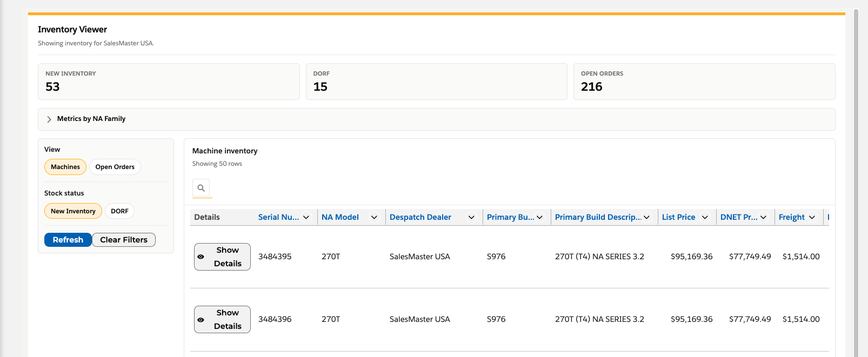Image resolution: width=868 pixels, height=357 pixels.
Task: Open the machine inventory search icon
Action: [x=201, y=188]
